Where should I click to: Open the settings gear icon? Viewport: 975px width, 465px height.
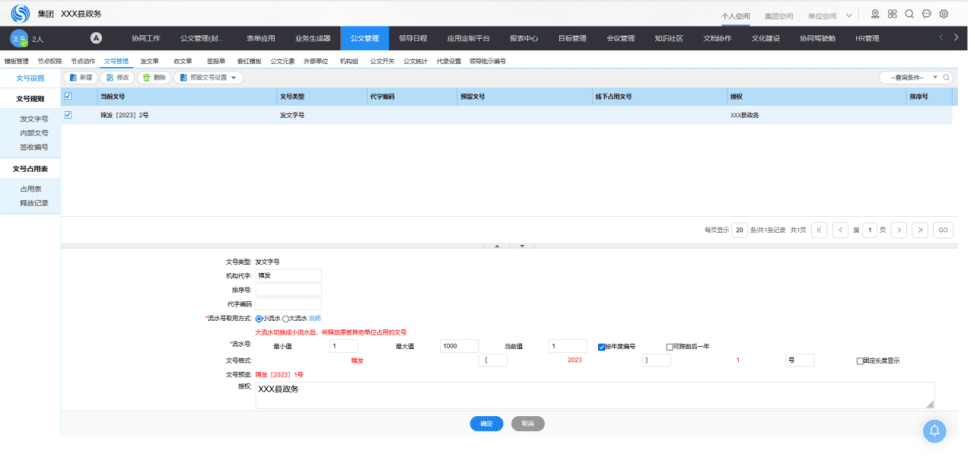coord(944,14)
